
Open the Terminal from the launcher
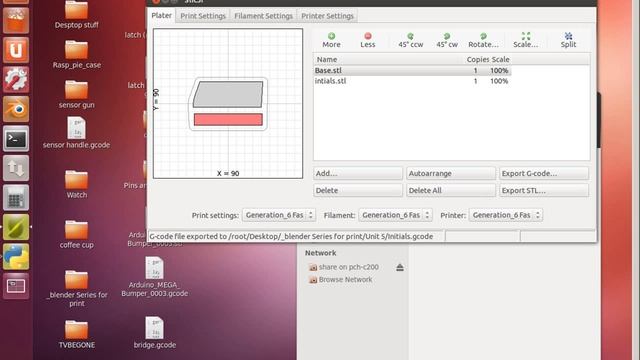pos(16,139)
